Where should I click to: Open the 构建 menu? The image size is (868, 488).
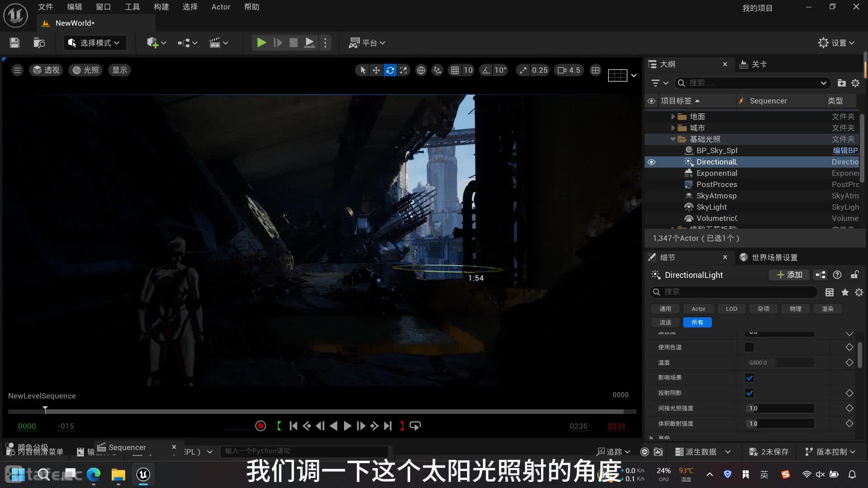coord(161,7)
